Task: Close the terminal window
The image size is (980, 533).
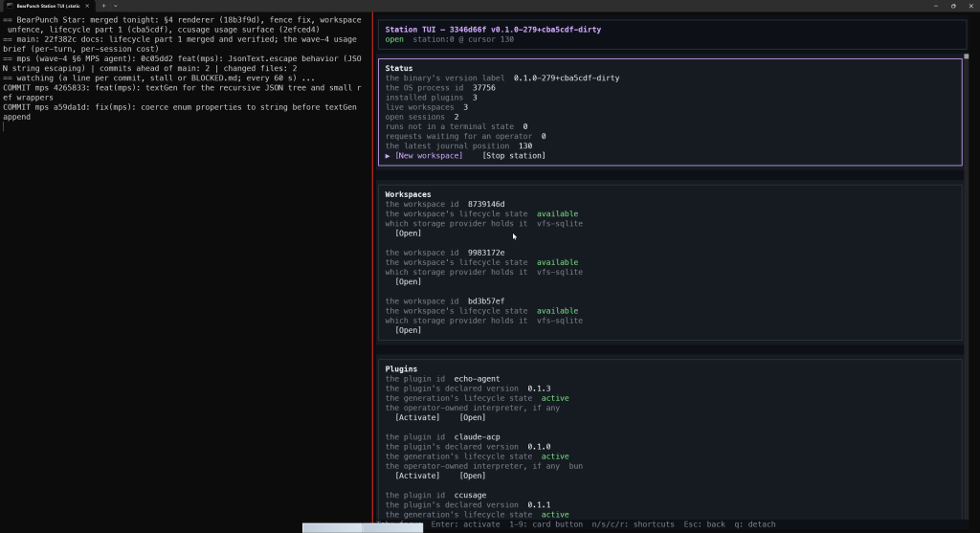Action: [970, 6]
